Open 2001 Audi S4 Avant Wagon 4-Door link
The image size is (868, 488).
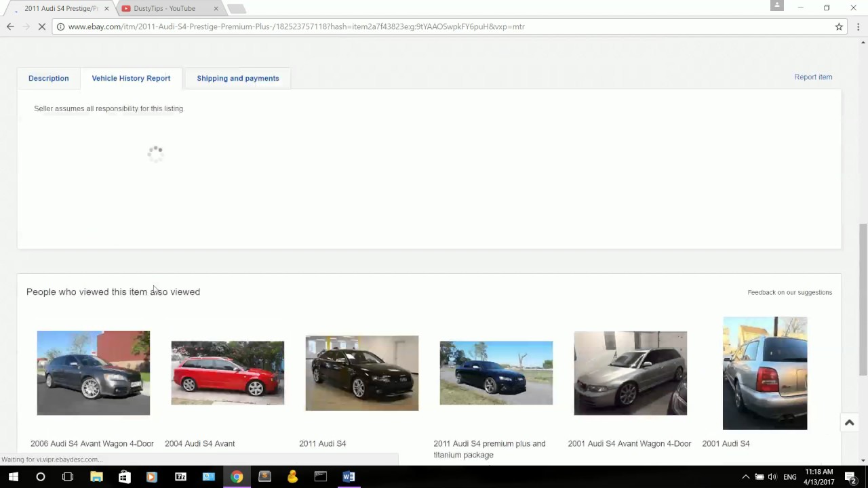coord(629,443)
